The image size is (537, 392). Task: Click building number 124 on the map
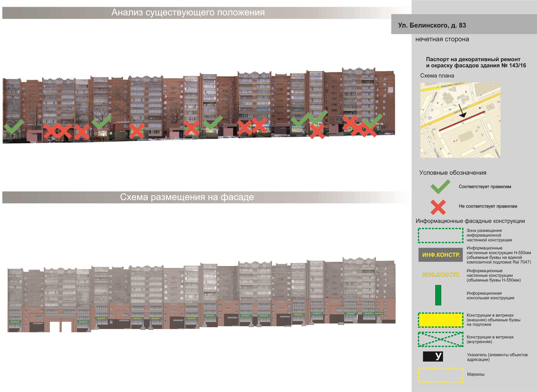pyautogui.click(x=490, y=86)
